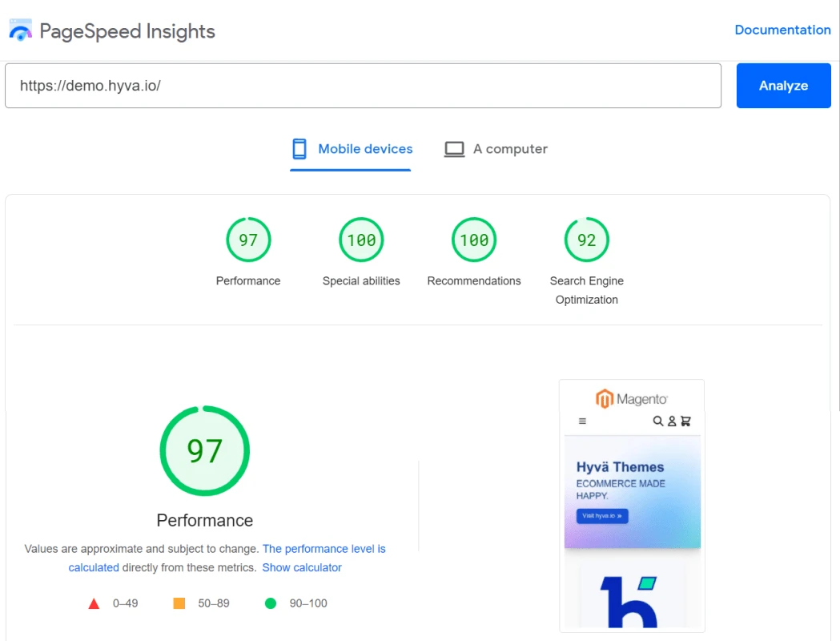Open 'The performance level is calculated' link
The width and height of the screenshot is (840, 641).
point(324,549)
